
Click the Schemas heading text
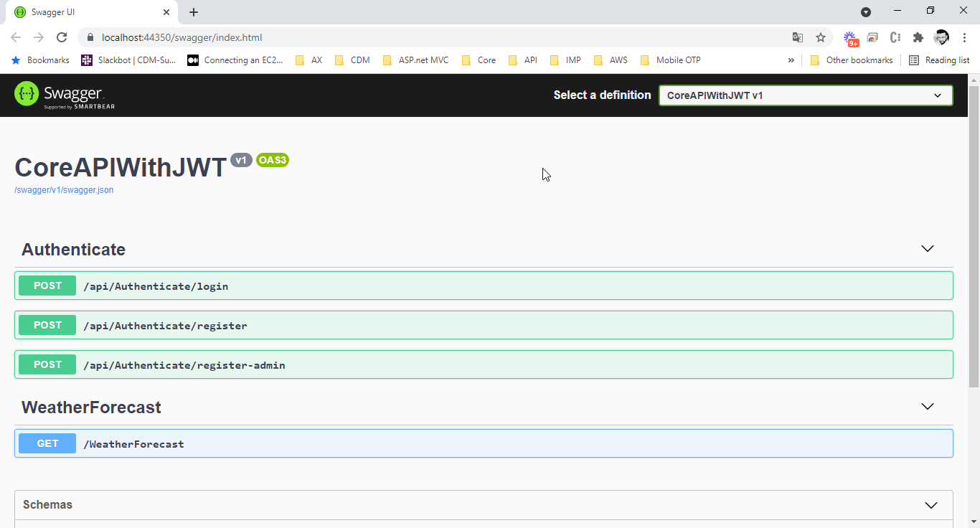47,505
